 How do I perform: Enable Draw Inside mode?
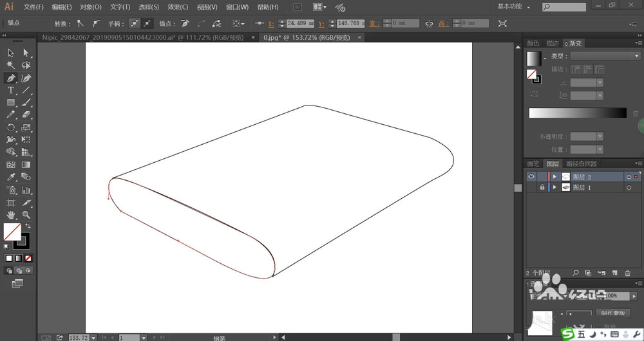[x=28, y=271]
